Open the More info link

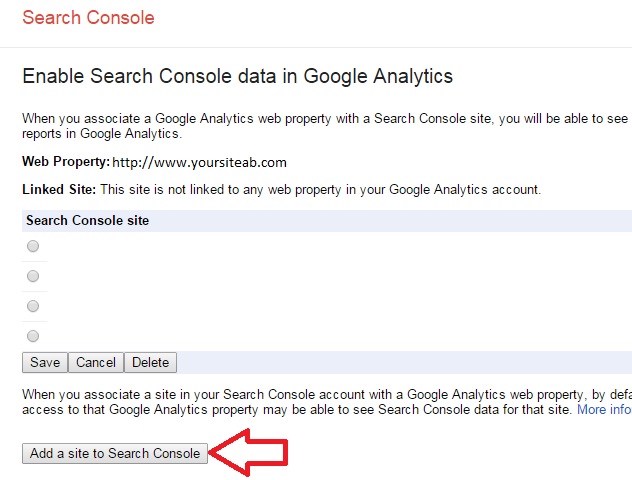click(x=603, y=410)
